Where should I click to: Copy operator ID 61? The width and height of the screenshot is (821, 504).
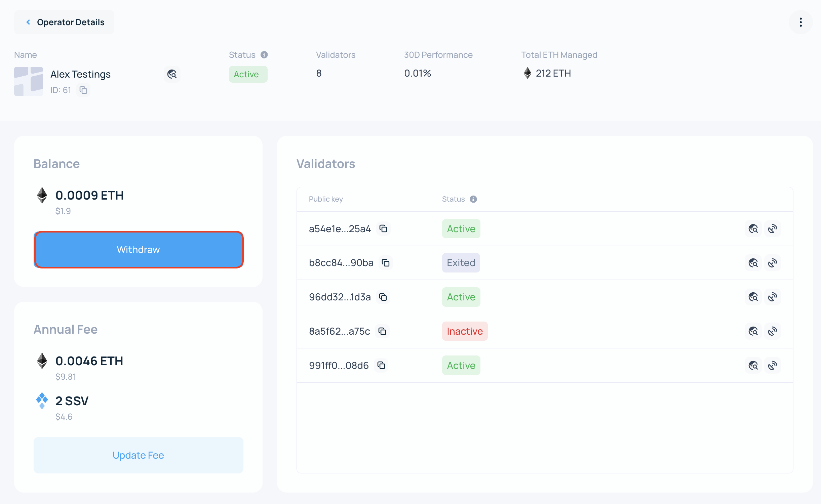(x=83, y=90)
